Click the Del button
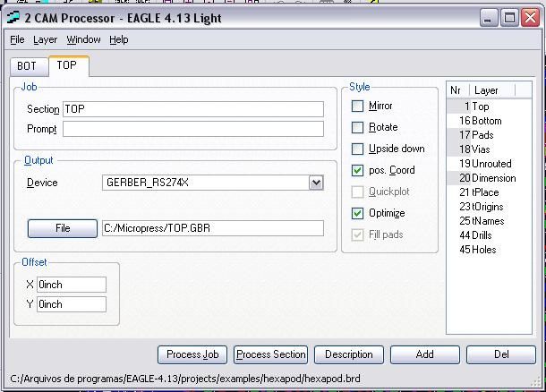The width and height of the screenshot is (546, 392). point(501,354)
